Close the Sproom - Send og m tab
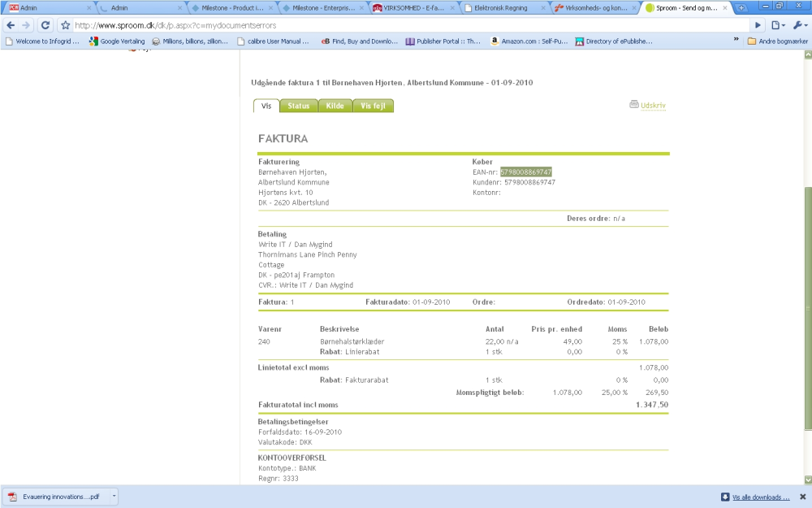 tap(725, 8)
